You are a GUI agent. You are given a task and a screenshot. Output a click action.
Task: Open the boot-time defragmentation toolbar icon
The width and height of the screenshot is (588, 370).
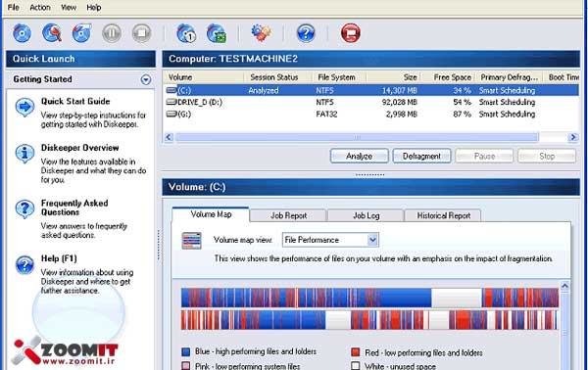[216, 33]
